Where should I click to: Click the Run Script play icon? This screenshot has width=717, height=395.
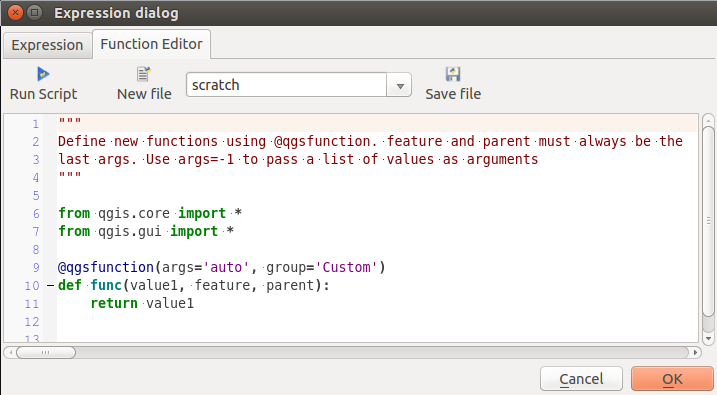[43, 74]
